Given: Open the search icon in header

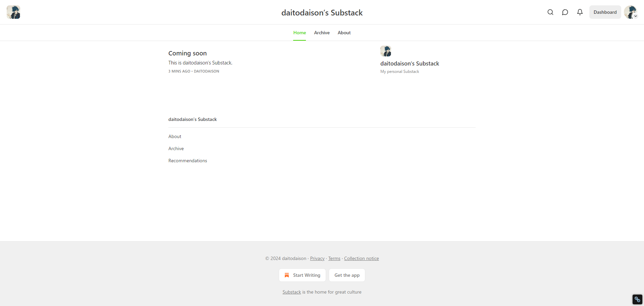Looking at the screenshot, I should [550, 12].
